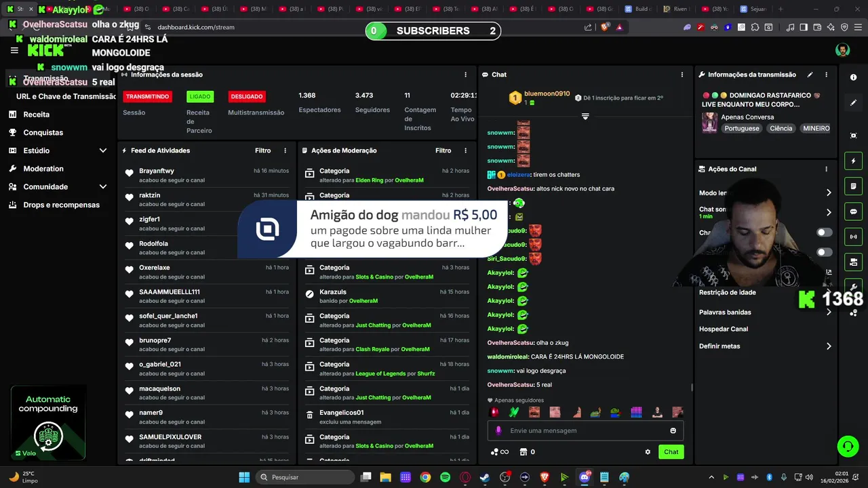Toggle the chat bubble panel in right rail
This screenshot has width=868, height=488.
click(853, 211)
